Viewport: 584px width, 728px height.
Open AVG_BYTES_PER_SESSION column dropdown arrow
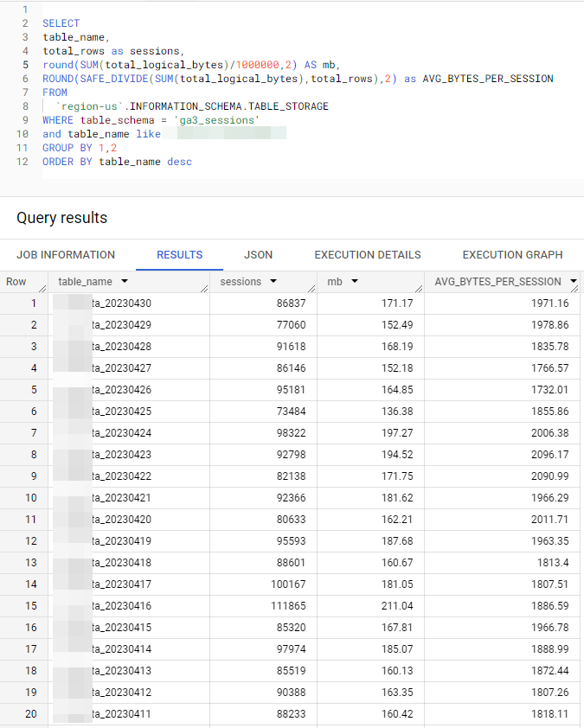pos(574,281)
